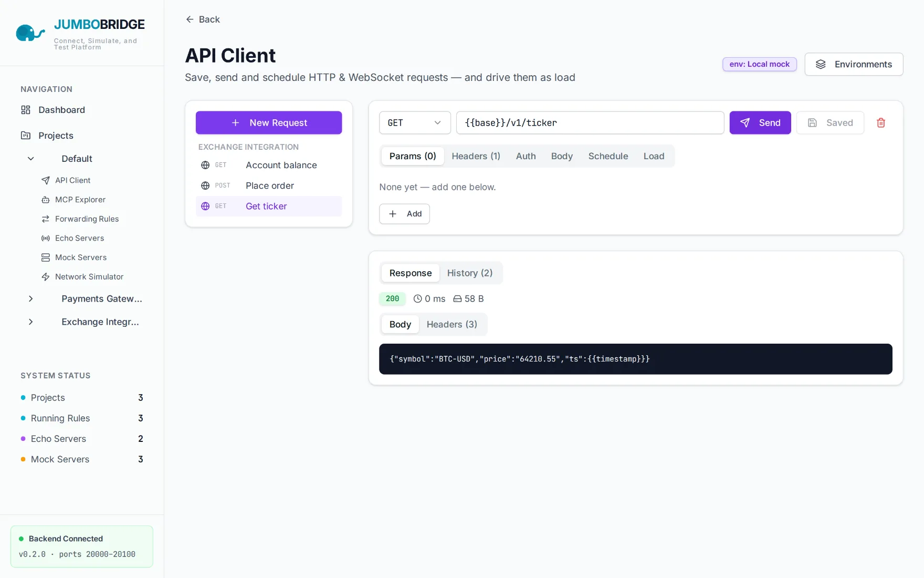Select the Response tab
924x578 pixels.
coord(411,273)
